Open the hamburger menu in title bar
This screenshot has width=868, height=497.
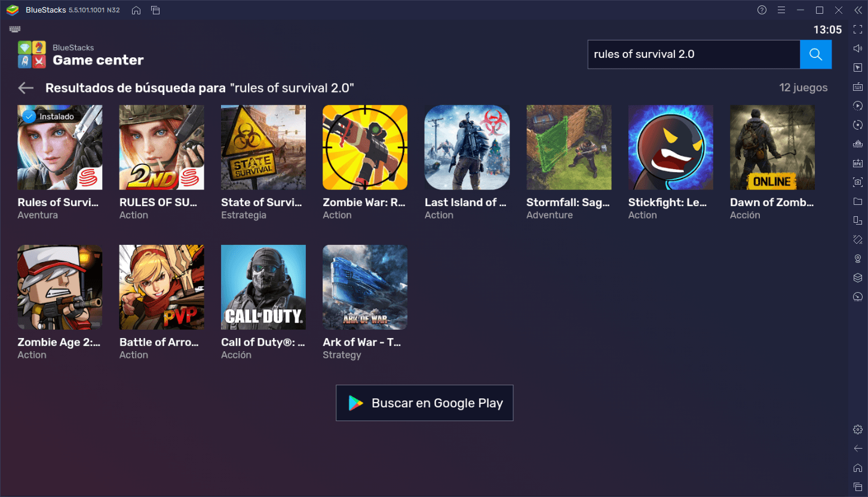(x=781, y=10)
